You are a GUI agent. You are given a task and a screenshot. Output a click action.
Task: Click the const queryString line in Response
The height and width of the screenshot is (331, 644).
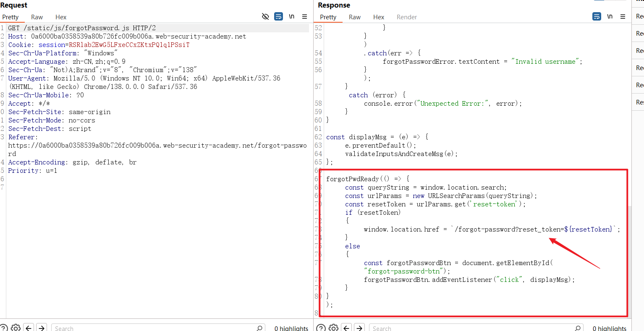coord(426,188)
